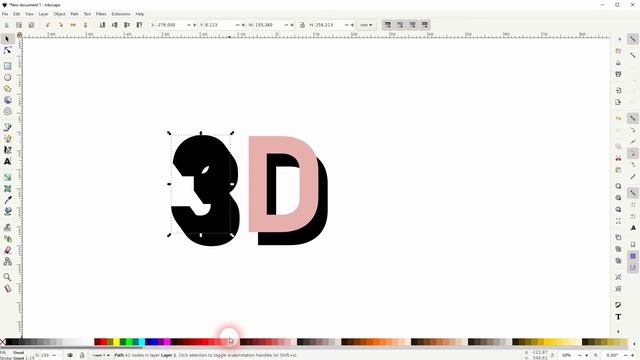Viewport: 640px width, 360px height.
Task: Select the Eraser tool
Action: [7, 250]
